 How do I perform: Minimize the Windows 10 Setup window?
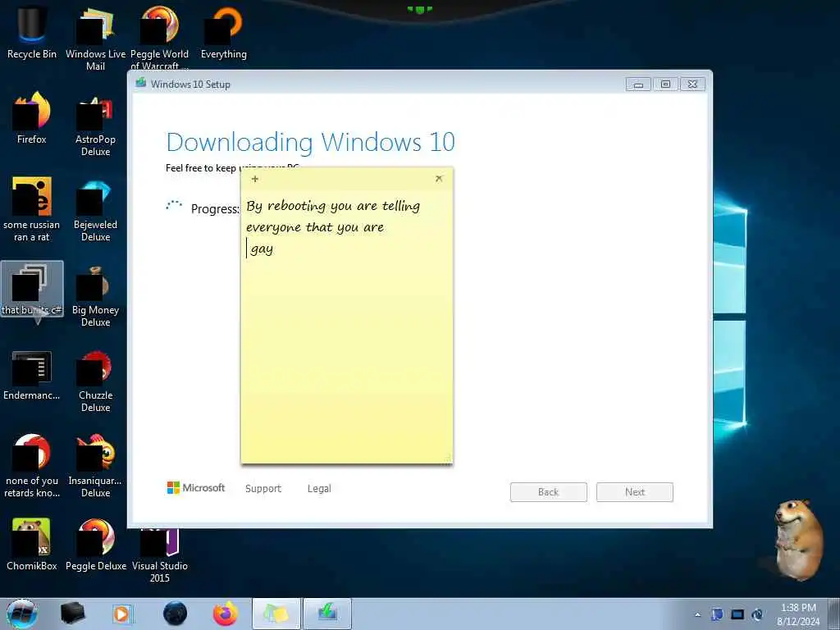[638, 84]
